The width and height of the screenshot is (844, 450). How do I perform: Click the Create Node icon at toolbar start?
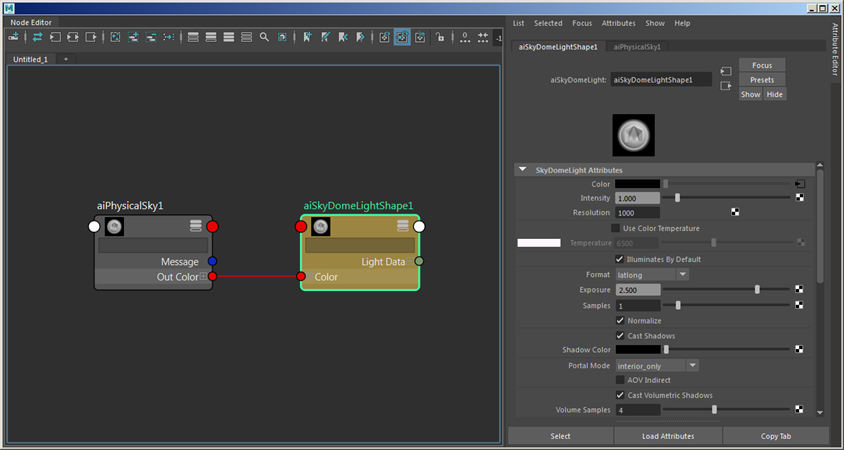[x=14, y=37]
